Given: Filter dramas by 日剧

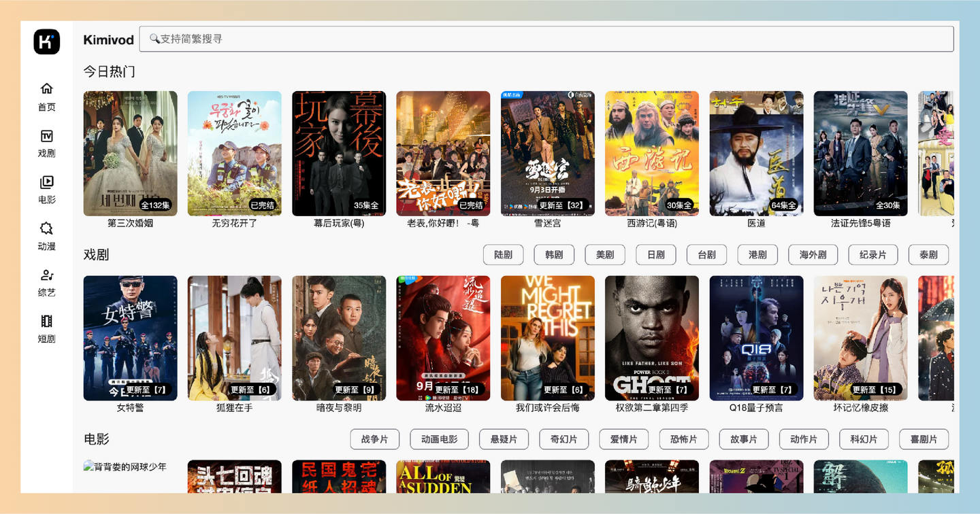Looking at the screenshot, I should [656, 255].
